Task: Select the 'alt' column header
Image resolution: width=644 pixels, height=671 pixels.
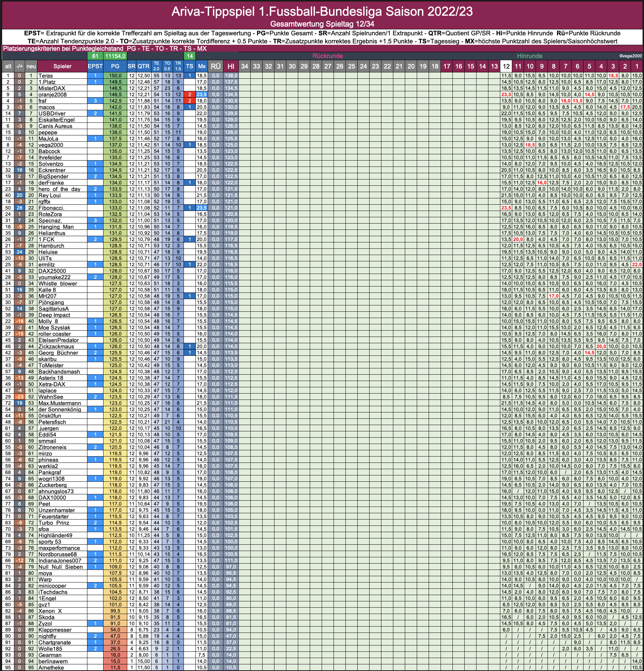Action: [8, 66]
